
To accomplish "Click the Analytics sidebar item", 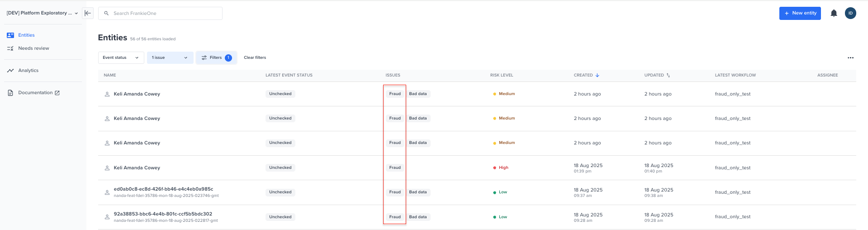I will [x=28, y=71].
